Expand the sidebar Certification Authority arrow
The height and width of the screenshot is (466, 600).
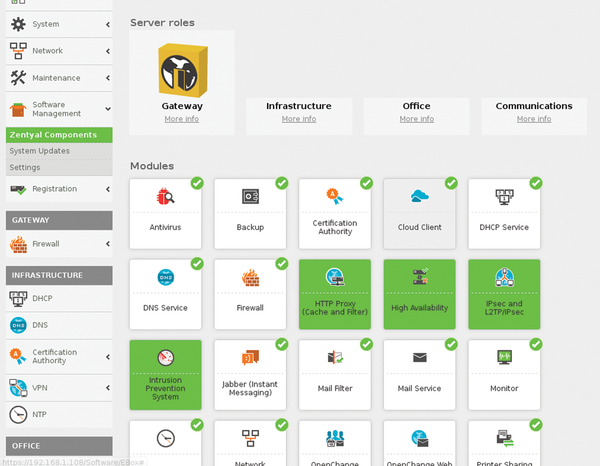(108, 357)
